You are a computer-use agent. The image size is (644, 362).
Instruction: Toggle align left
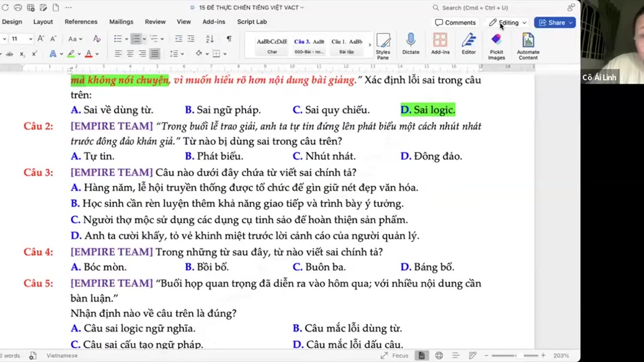(x=118, y=54)
